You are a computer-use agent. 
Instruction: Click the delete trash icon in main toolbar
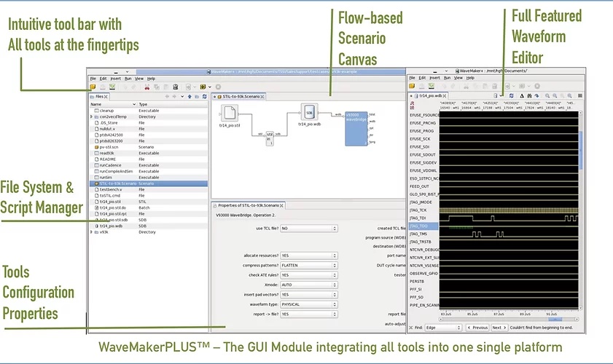[176, 87]
